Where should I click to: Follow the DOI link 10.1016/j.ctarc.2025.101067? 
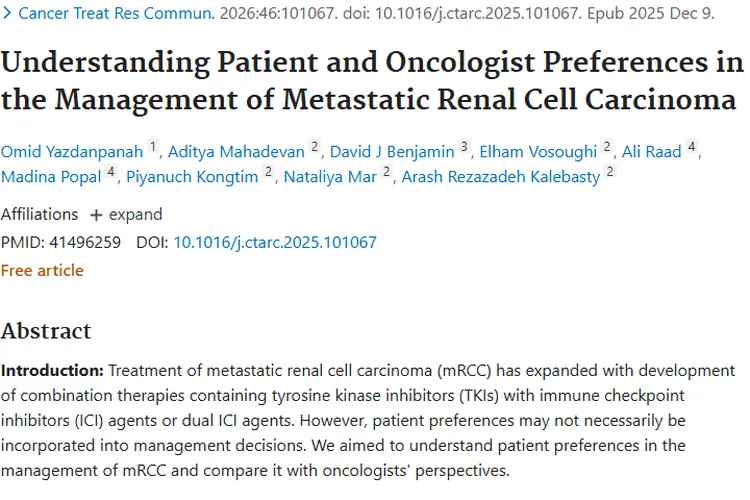[x=275, y=242]
